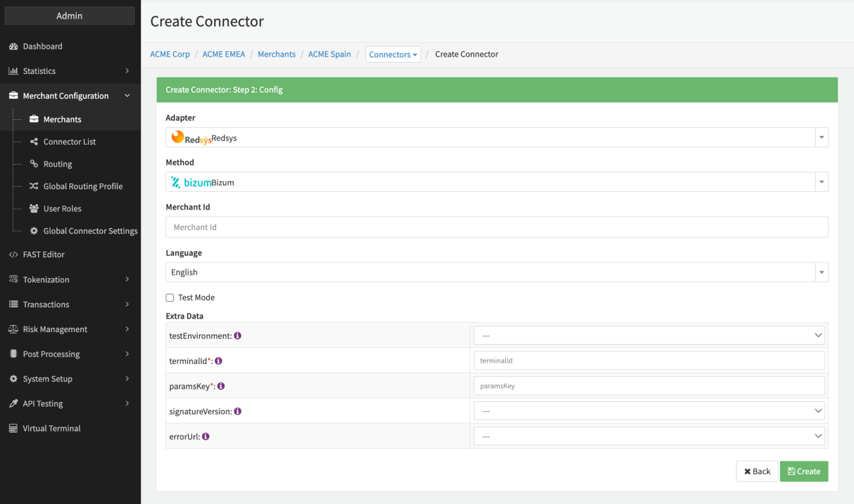
Task: Open the Method dropdown showing Bizum
Action: [x=496, y=182]
